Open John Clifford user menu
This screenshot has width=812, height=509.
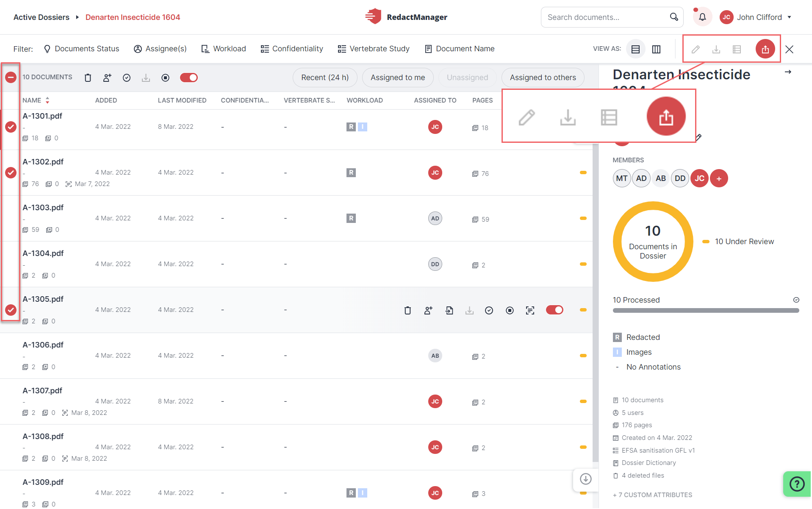pos(756,17)
